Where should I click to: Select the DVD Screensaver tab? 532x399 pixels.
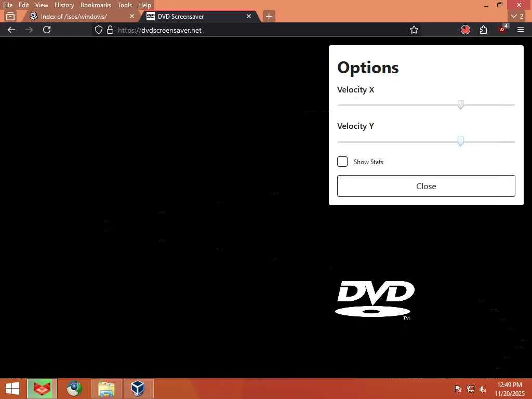(200, 16)
